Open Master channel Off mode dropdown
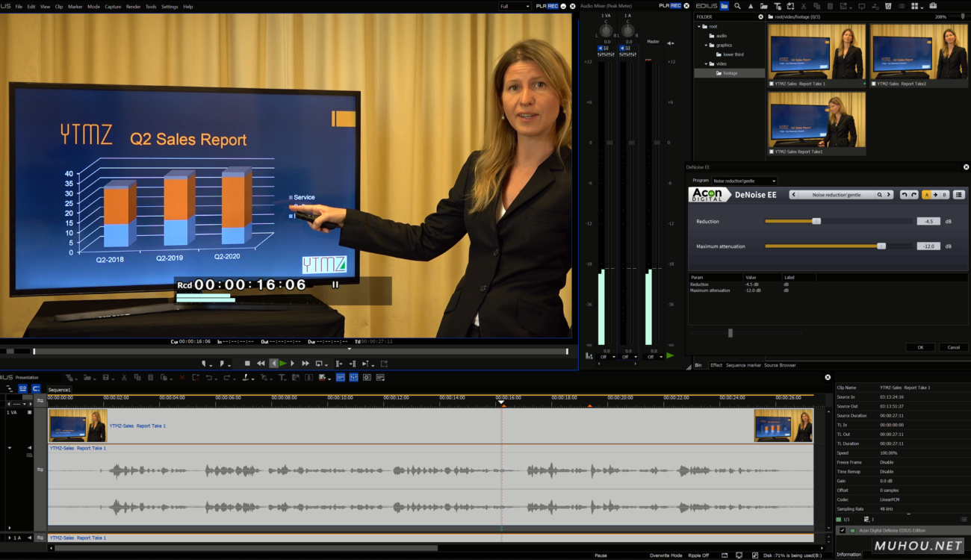Screen dimensions: 971x560 pyautogui.click(x=654, y=357)
